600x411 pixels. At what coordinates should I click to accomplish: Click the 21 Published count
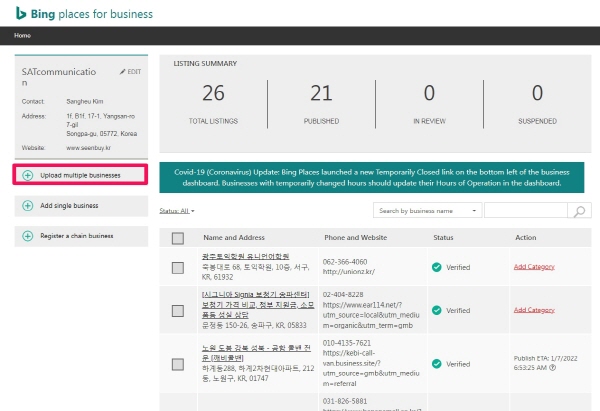tap(321, 93)
